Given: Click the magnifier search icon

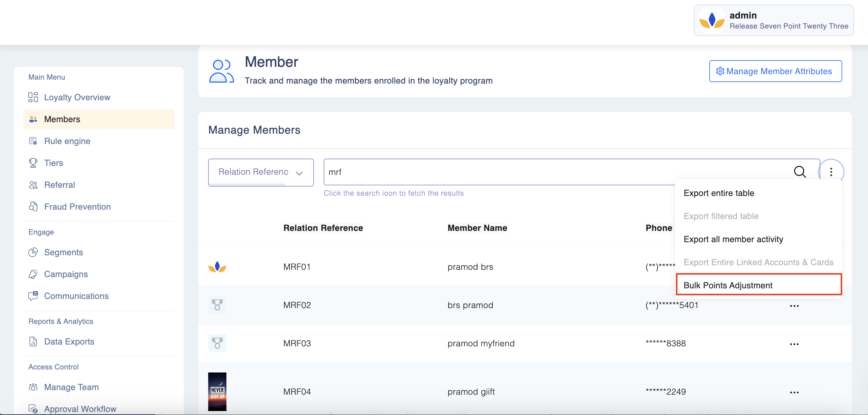Looking at the screenshot, I should [x=800, y=172].
